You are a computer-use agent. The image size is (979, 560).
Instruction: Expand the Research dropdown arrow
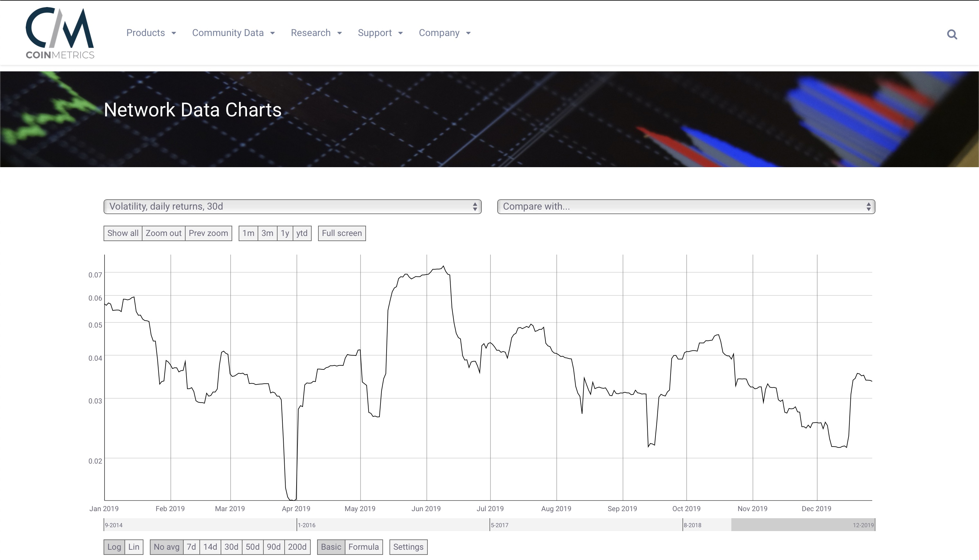pyautogui.click(x=339, y=33)
